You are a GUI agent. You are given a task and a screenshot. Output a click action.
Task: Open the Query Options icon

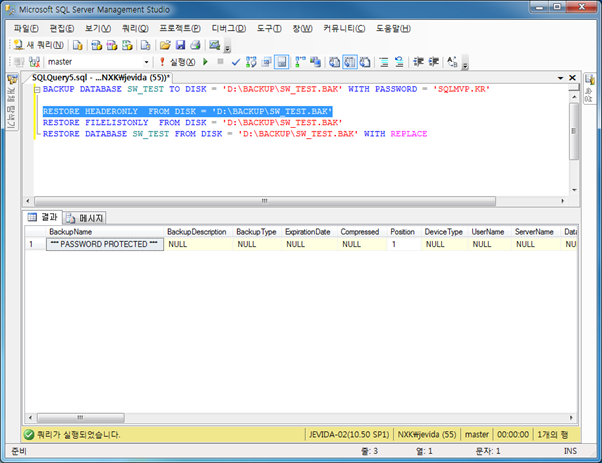pos(266,62)
